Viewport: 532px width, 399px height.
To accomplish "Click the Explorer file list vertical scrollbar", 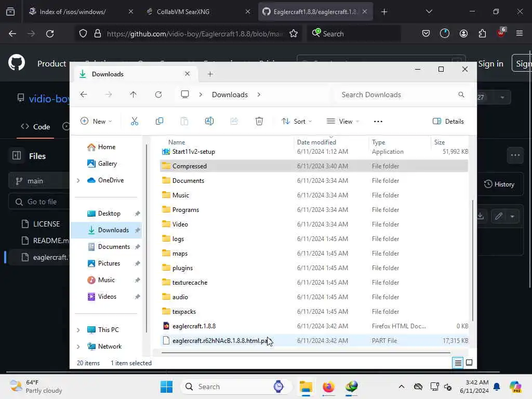I will [472, 260].
